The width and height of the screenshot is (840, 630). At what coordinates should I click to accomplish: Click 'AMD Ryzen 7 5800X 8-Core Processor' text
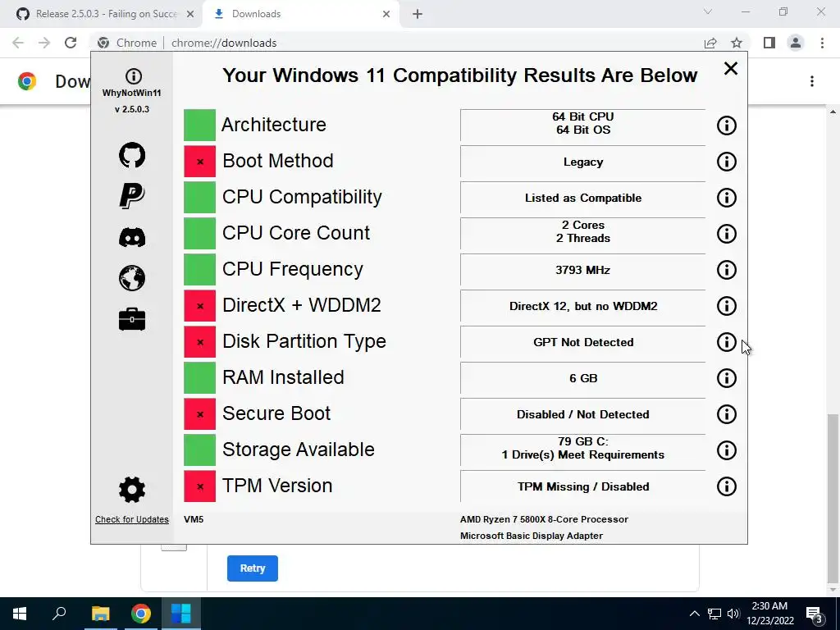[x=544, y=519]
